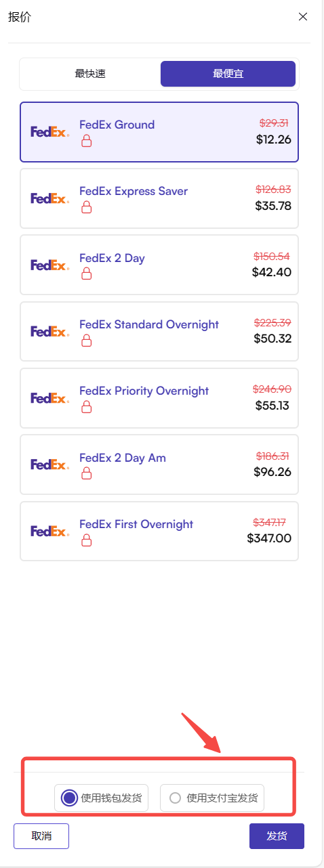
Task: Click the lock icon under FedEx Priority Overnight
Action: pyautogui.click(x=86, y=407)
